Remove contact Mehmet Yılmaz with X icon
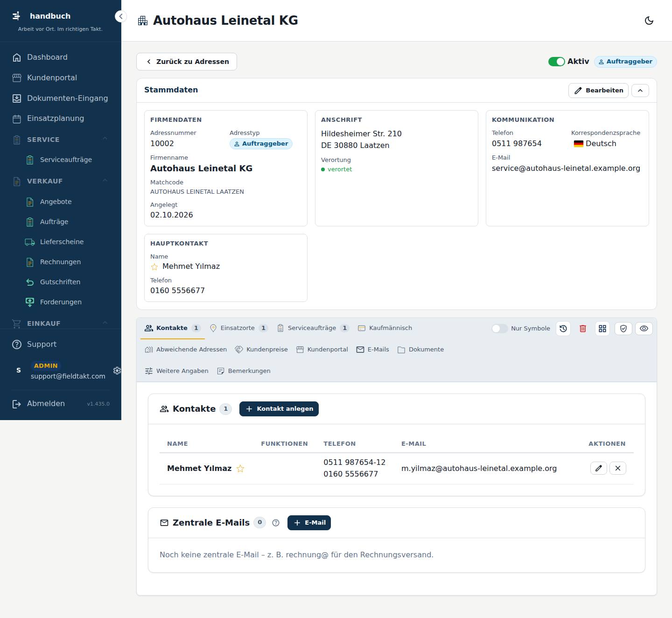This screenshot has width=672, height=618. tap(618, 468)
